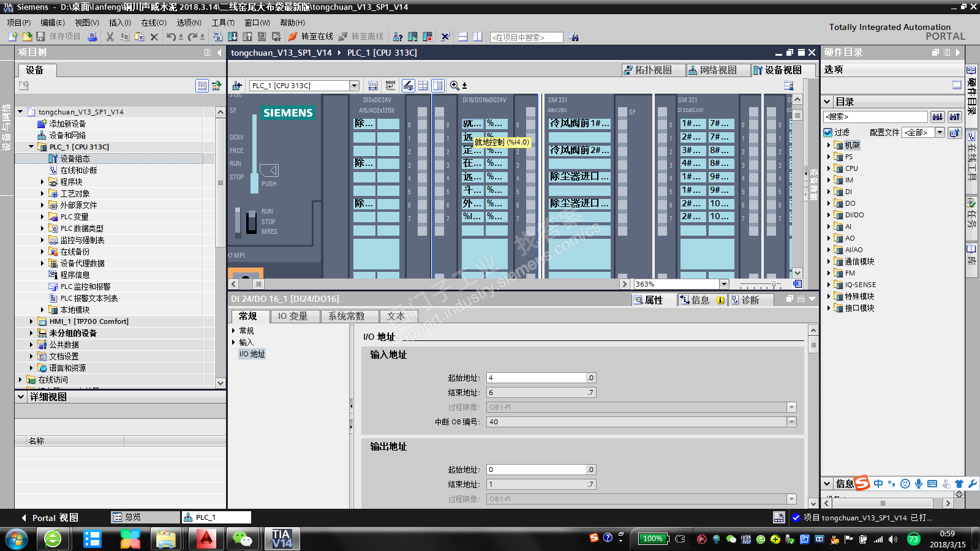
Task: Expand the DI/DO catalog folder
Action: pyautogui.click(x=829, y=215)
